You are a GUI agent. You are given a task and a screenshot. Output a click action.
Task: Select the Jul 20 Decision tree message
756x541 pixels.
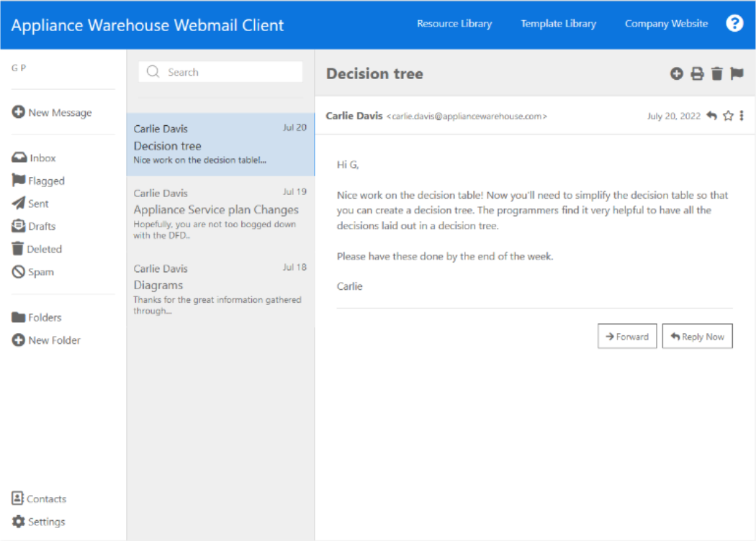pyautogui.click(x=220, y=144)
